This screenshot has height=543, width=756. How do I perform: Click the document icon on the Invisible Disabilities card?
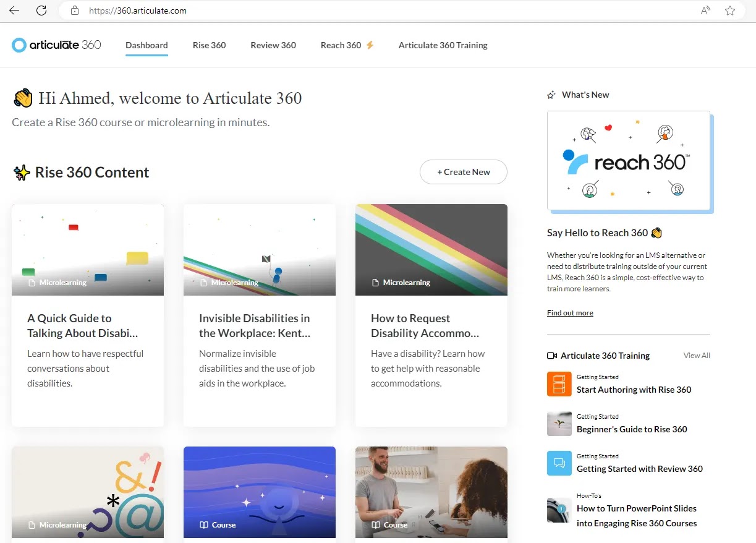pyautogui.click(x=204, y=283)
